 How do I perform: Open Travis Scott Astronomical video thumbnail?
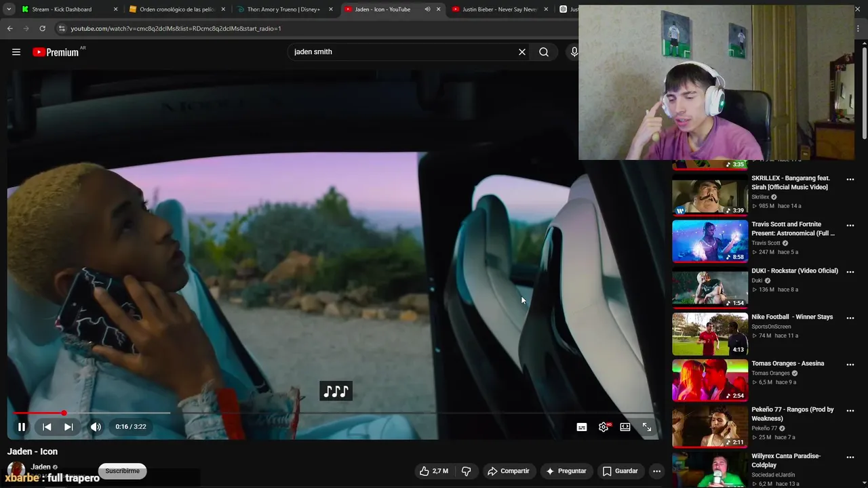(710, 241)
